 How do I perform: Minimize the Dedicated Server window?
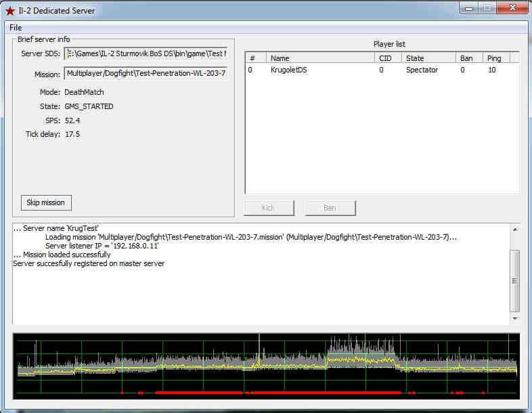(x=469, y=8)
